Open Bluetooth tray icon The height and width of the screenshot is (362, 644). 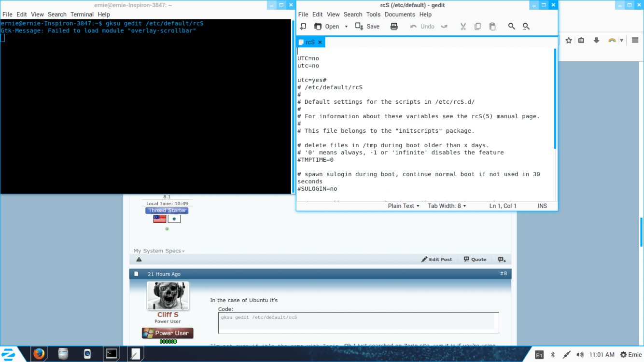tap(553, 355)
